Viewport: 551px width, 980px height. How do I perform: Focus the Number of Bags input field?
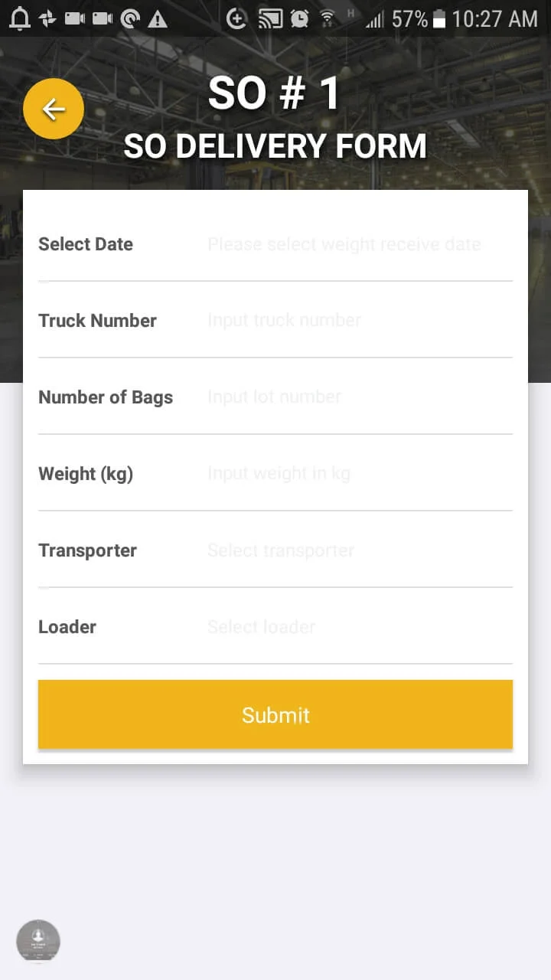coord(344,397)
